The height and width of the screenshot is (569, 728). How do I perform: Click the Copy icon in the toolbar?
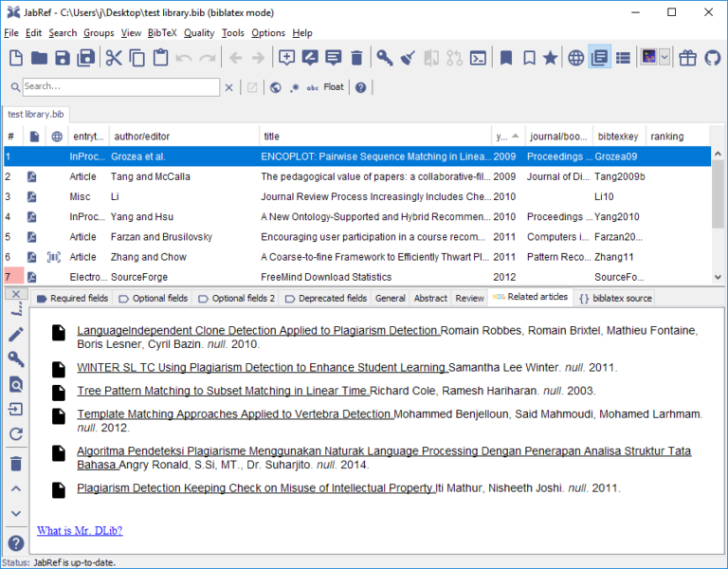click(136, 58)
